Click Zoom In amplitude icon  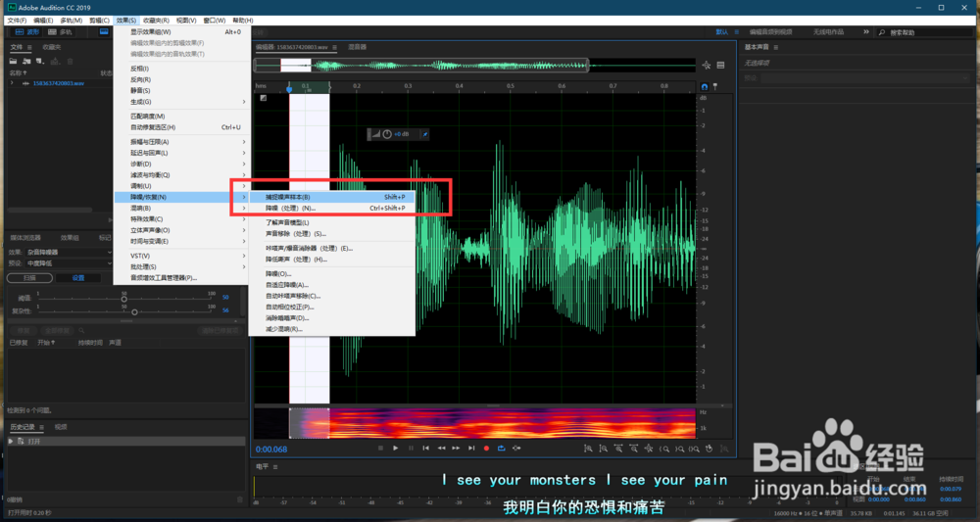[588, 449]
